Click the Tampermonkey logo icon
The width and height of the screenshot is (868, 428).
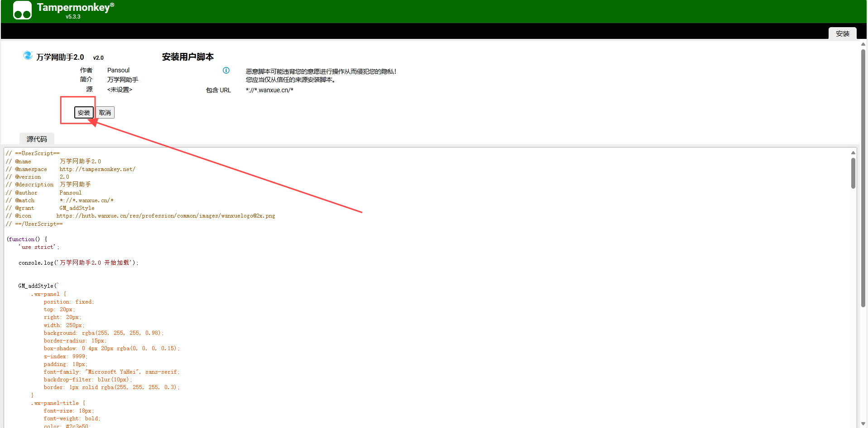coord(22,10)
